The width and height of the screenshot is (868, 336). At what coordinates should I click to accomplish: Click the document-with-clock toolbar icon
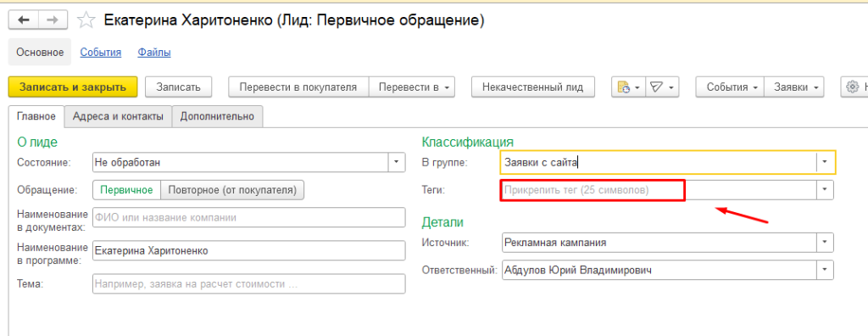(x=624, y=87)
